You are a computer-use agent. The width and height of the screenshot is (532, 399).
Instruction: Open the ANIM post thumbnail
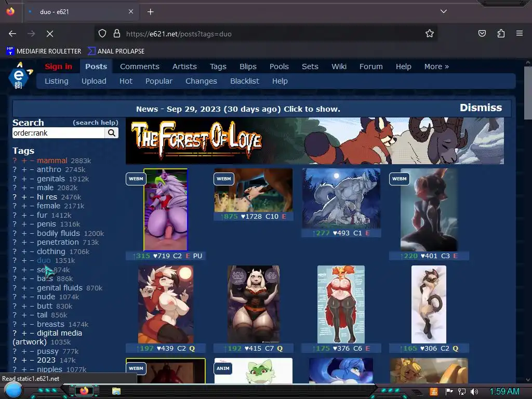(x=253, y=370)
